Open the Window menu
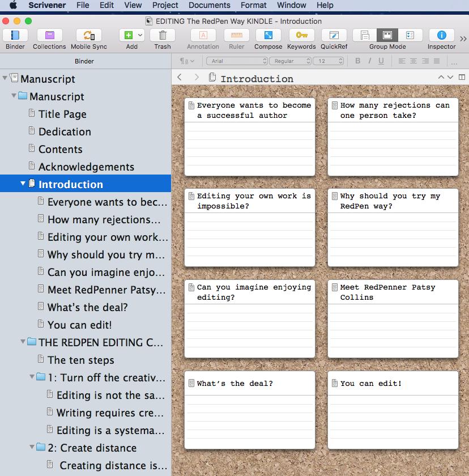The image size is (469, 476). [292, 5]
